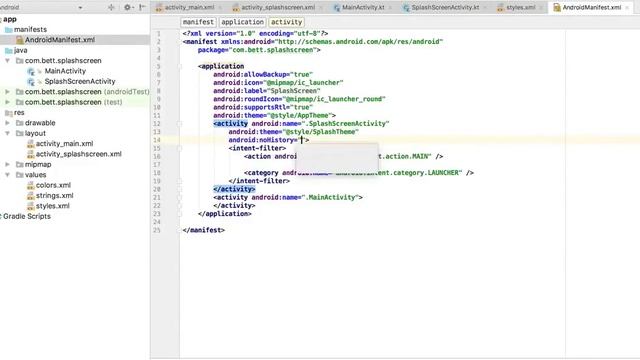Close the AndroidManifest.xml editor tab
Viewport: 640px width, 360px height.
pos(627,7)
